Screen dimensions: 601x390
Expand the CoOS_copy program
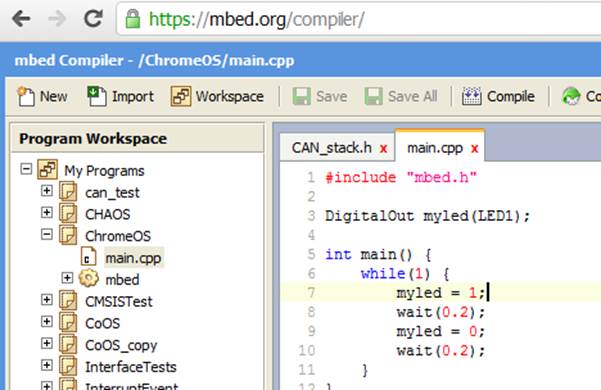[x=47, y=343]
